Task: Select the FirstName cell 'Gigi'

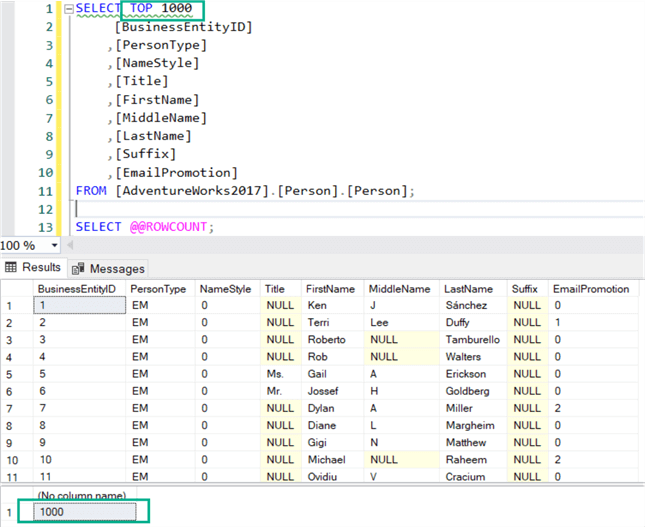Action: (333, 443)
